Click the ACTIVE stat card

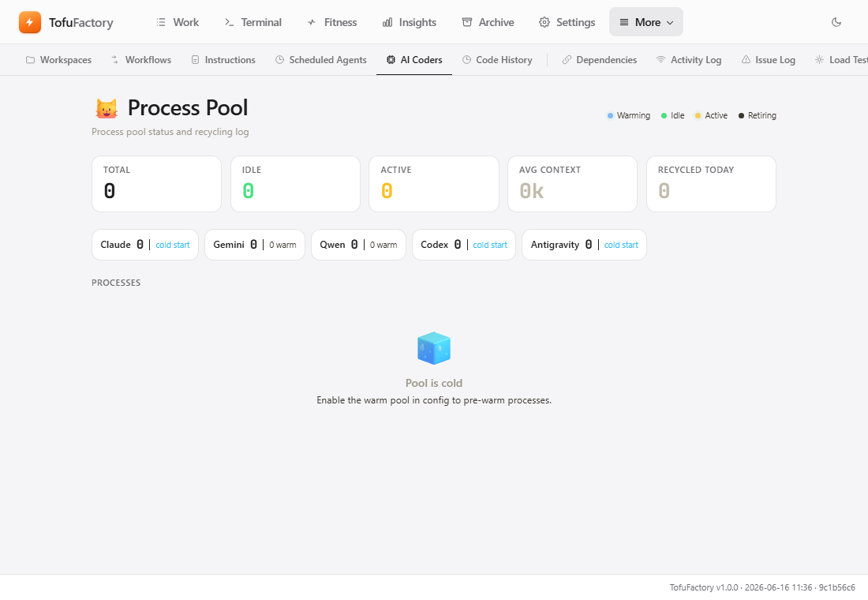point(434,184)
